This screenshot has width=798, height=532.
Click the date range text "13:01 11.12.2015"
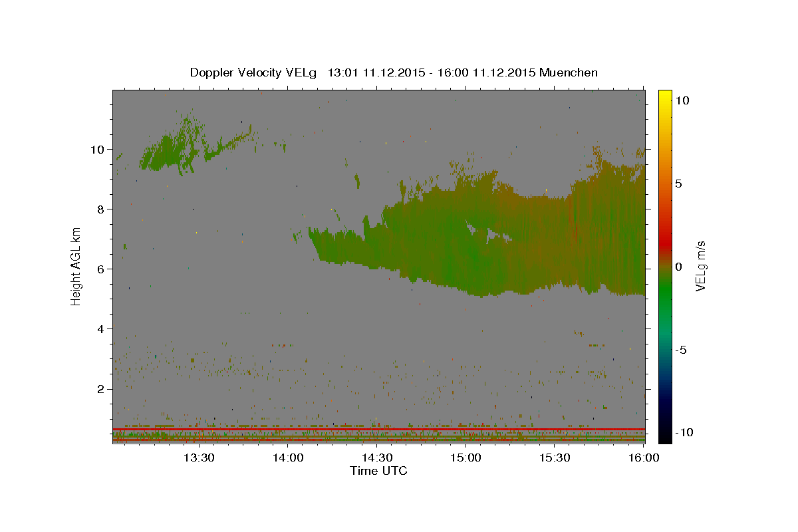coord(376,72)
